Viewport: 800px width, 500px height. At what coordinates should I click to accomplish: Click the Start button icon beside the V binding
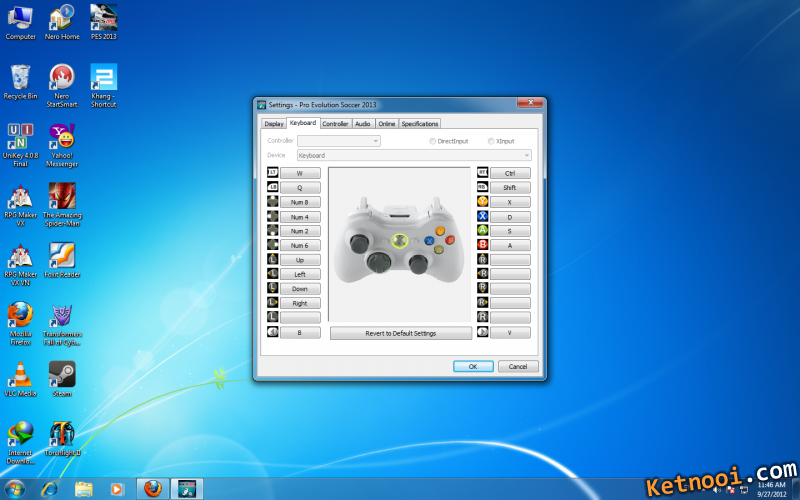482,332
